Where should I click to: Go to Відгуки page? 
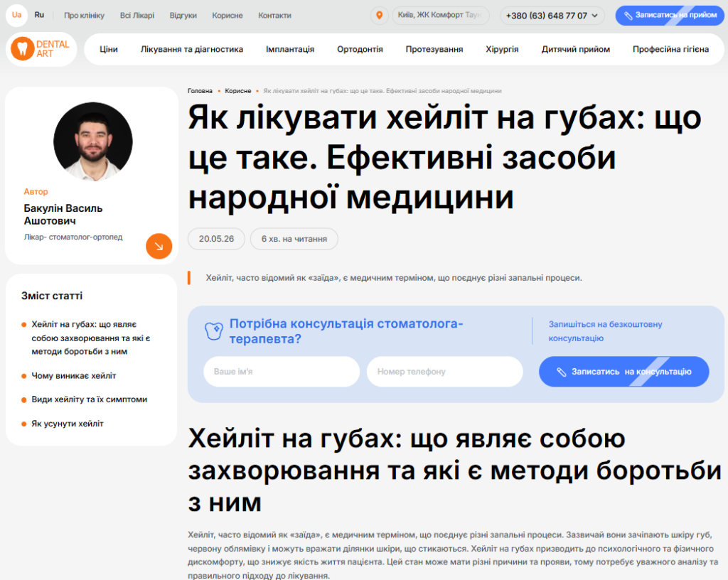click(183, 16)
